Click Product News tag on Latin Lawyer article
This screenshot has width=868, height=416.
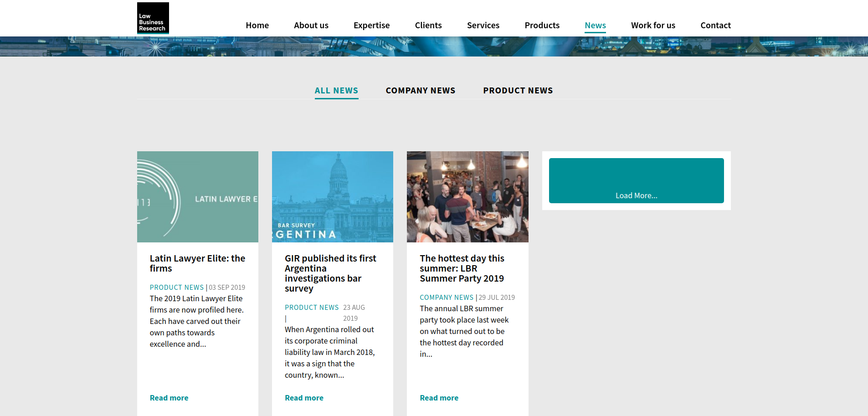(177, 288)
